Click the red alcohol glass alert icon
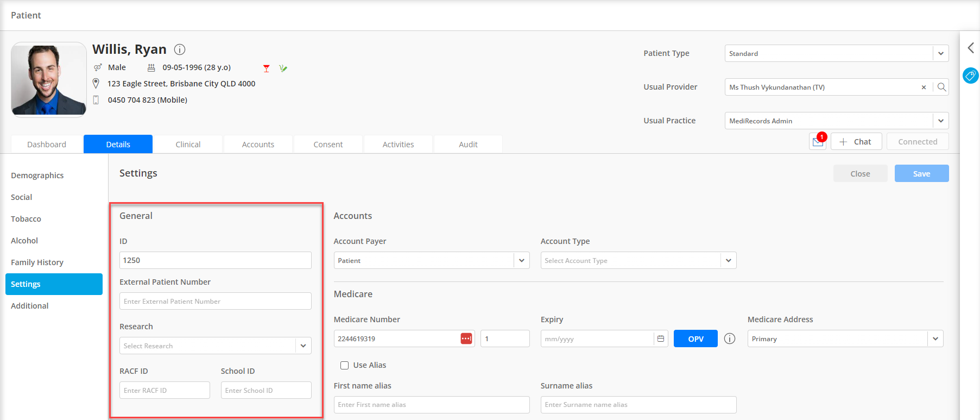Screen dimensions: 980x420 tap(267, 68)
